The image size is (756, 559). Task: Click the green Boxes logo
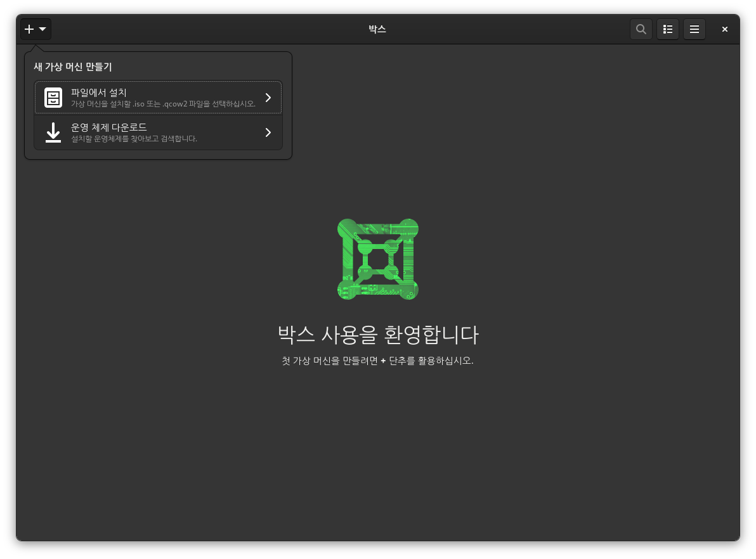click(x=378, y=259)
